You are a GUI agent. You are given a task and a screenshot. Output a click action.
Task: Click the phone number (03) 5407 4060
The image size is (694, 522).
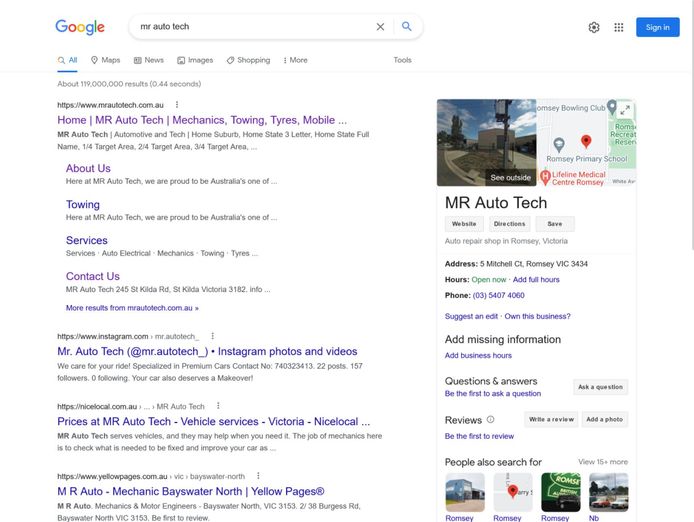[x=498, y=295]
